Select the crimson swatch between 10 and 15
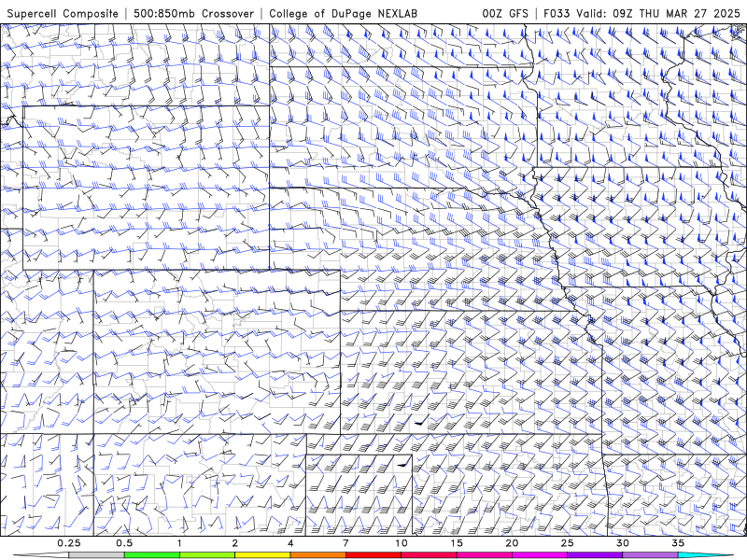The image size is (747, 560). point(429,555)
